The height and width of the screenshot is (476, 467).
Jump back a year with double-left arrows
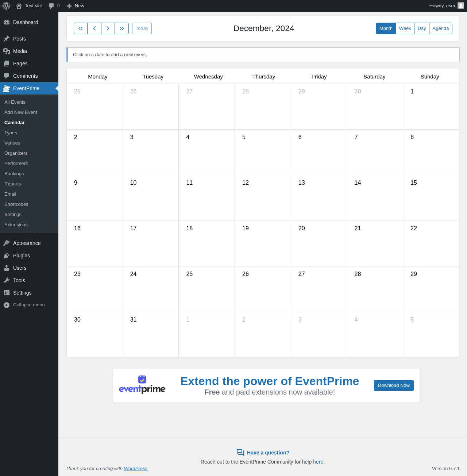point(81,28)
